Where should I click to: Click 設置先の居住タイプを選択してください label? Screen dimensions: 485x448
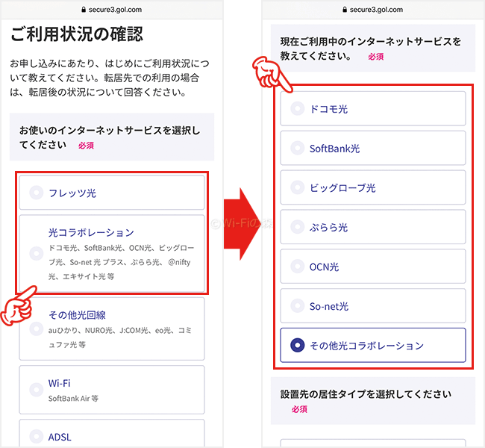(x=366, y=394)
